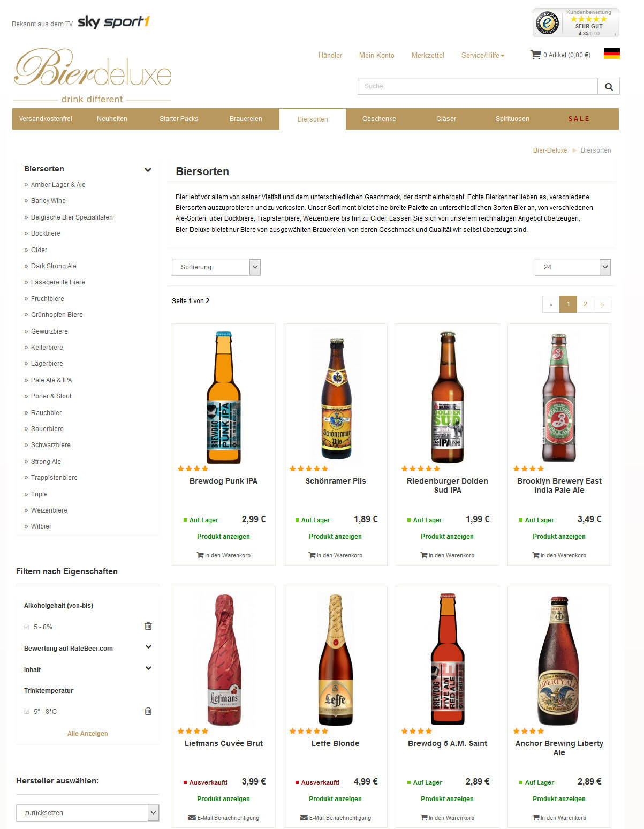Viewport: 644px width, 829px height.
Task: Go to next page arrow in pagination
Action: pos(602,304)
